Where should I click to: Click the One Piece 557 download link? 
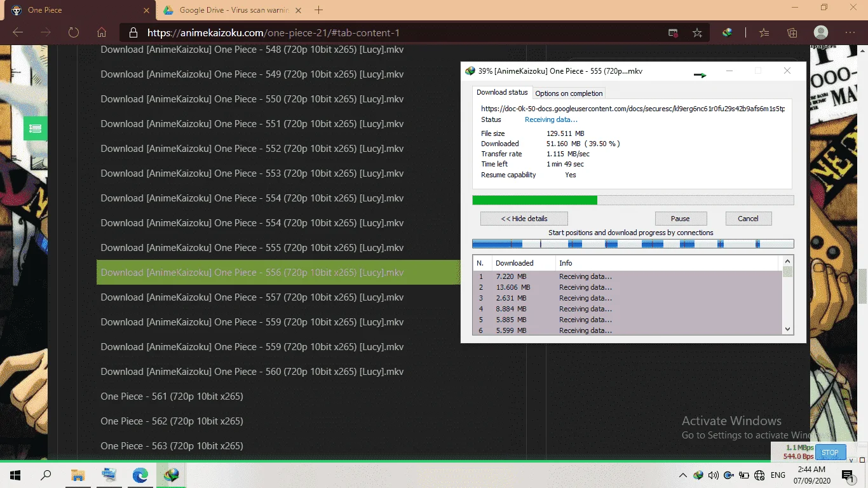coord(252,297)
